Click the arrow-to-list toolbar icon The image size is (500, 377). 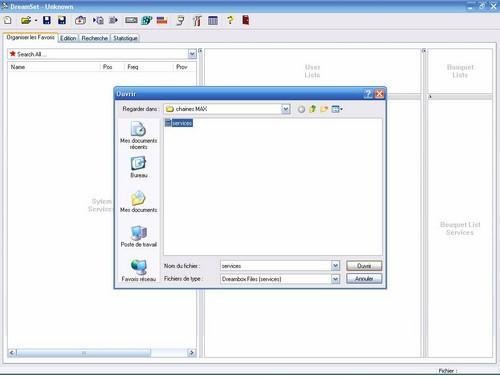click(x=113, y=21)
